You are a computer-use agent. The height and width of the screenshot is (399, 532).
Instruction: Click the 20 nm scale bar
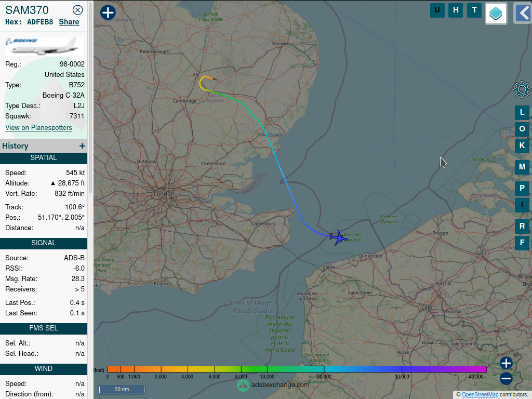pyautogui.click(x=122, y=390)
